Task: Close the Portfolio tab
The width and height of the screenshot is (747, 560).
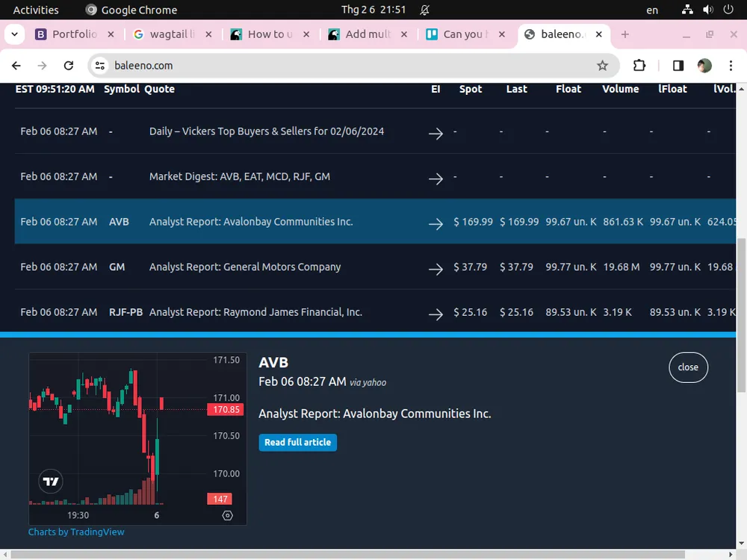Action: coord(111,34)
